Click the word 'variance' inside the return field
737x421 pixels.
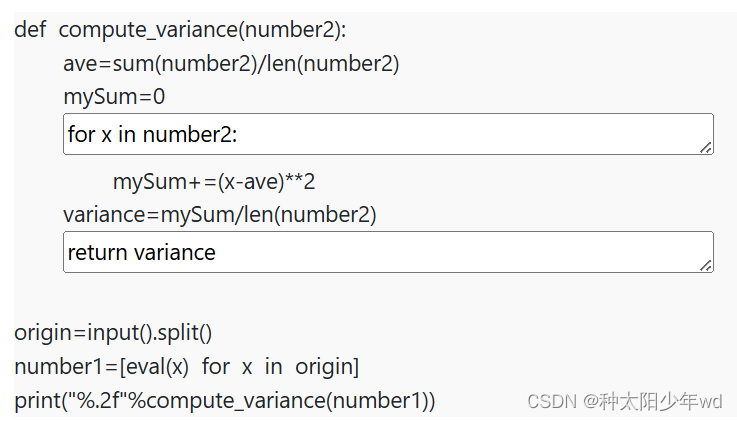coord(175,253)
